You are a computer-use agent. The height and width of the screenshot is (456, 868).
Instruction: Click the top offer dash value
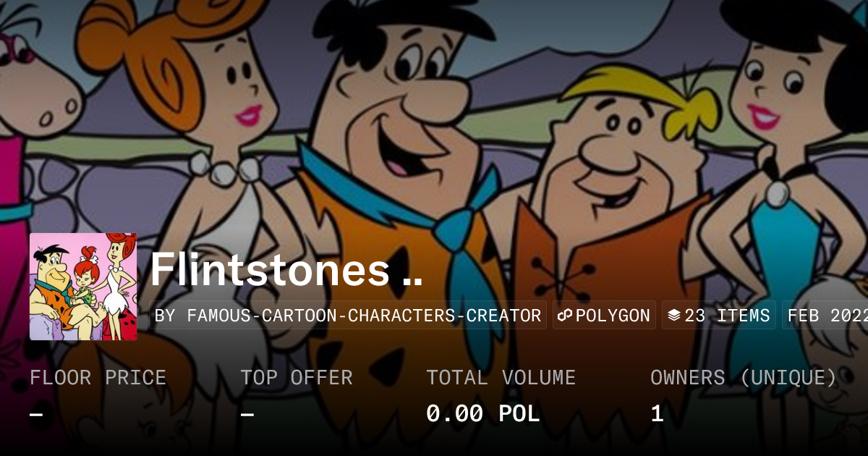click(x=247, y=414)
